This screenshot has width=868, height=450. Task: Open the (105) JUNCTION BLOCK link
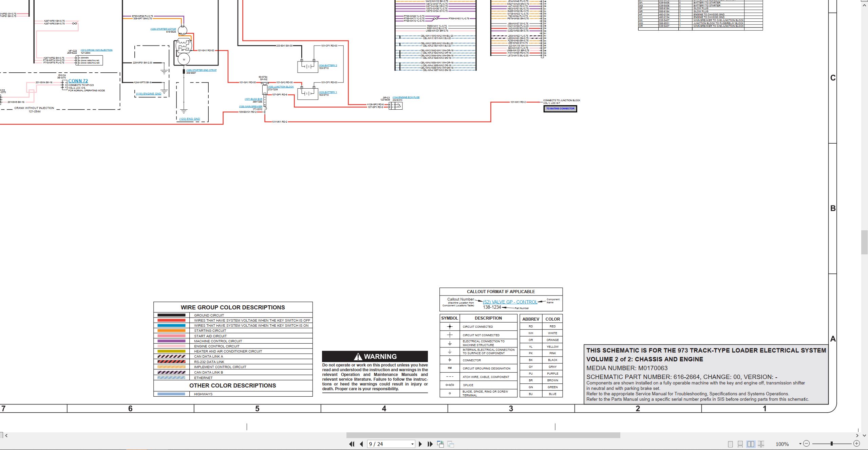(281, 87)
